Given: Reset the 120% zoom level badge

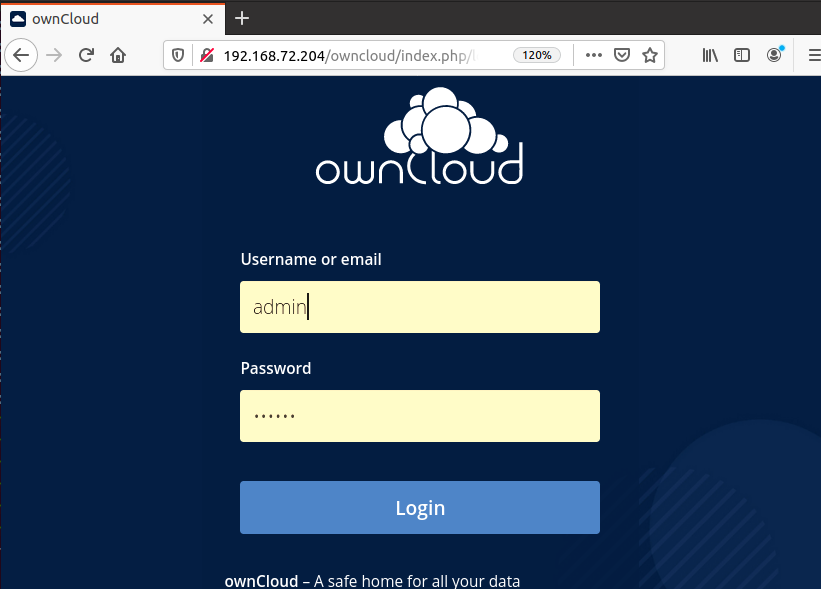Looking at the screenshot, I should coord(537,55).
